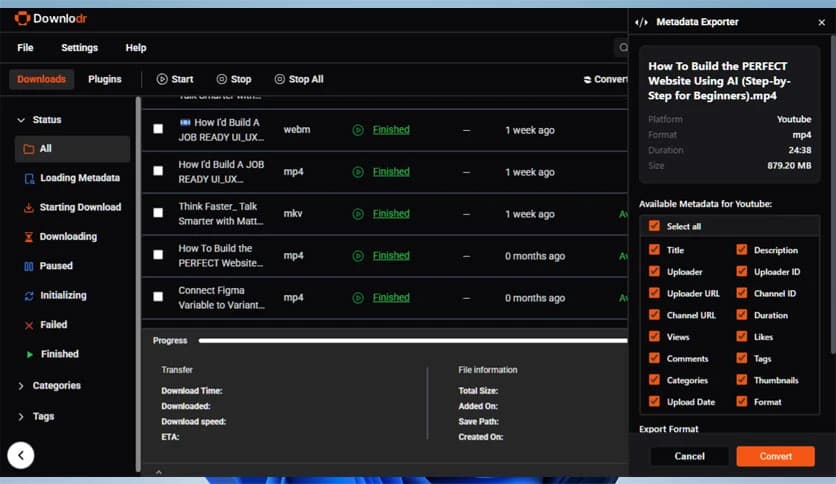Tick checkbox for mp4 JOB READY UI_UX row

tap(158, 171)
